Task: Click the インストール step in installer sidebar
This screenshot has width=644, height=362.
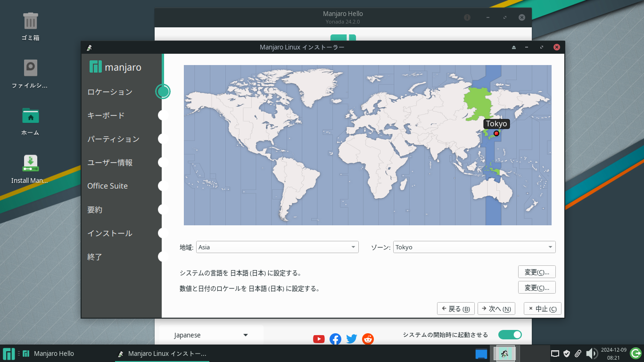Action: 110,233
